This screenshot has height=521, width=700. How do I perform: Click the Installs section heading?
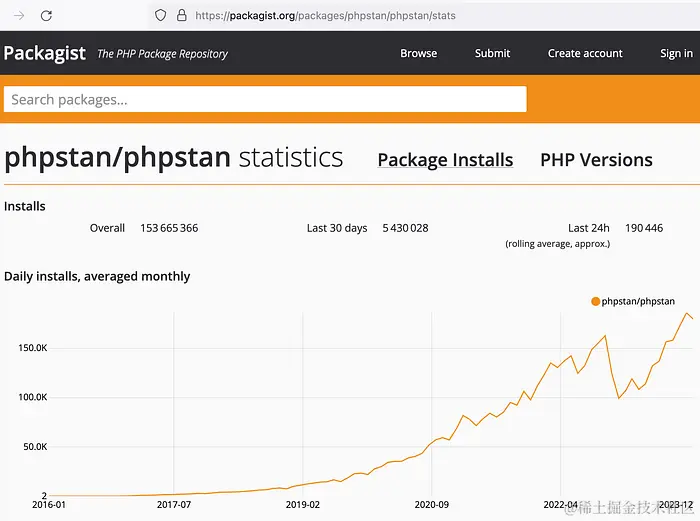point(25,206)
